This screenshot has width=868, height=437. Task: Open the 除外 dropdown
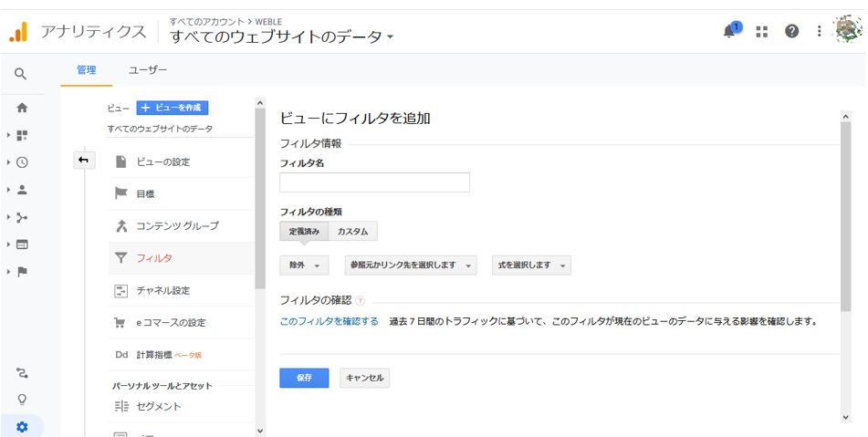305,265
